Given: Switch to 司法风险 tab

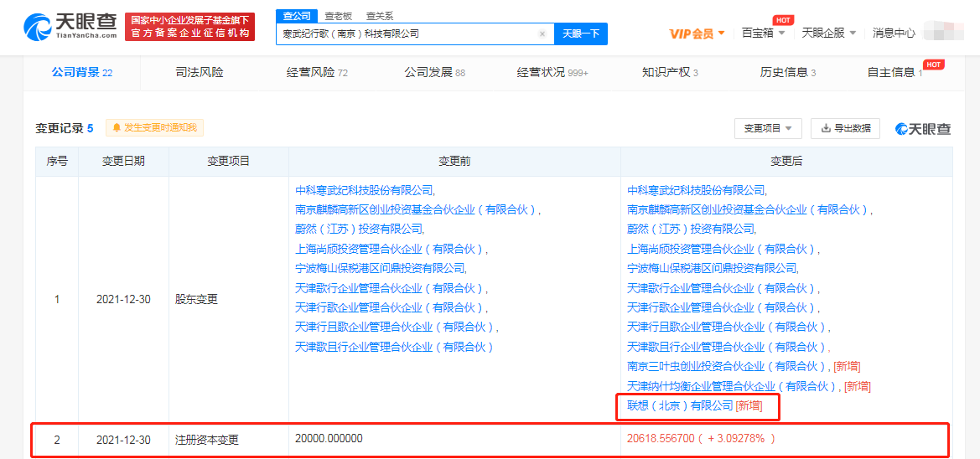Looking at the screenshot, I should (x=200, y=72).
